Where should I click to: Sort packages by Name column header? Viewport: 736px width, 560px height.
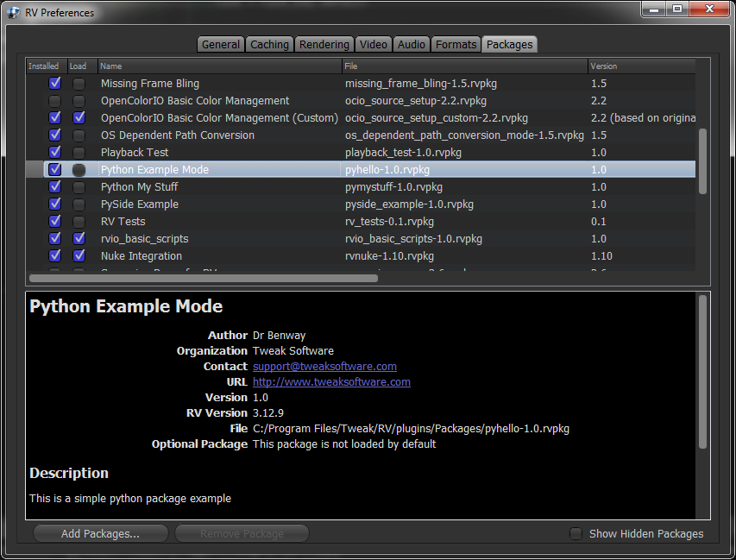click(x=220, y=66)
